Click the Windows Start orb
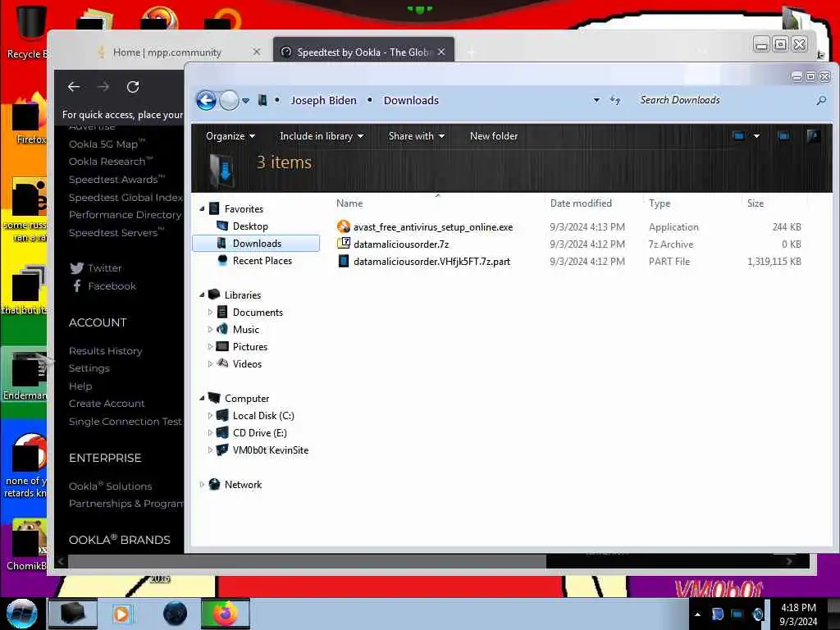This screenshot has width=840, height=630. (22, 614)
